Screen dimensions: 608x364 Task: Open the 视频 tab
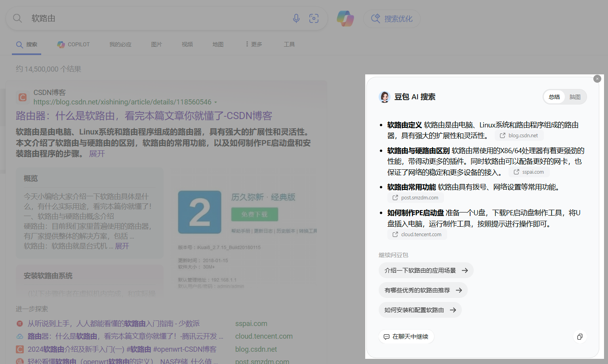(187, 44)
